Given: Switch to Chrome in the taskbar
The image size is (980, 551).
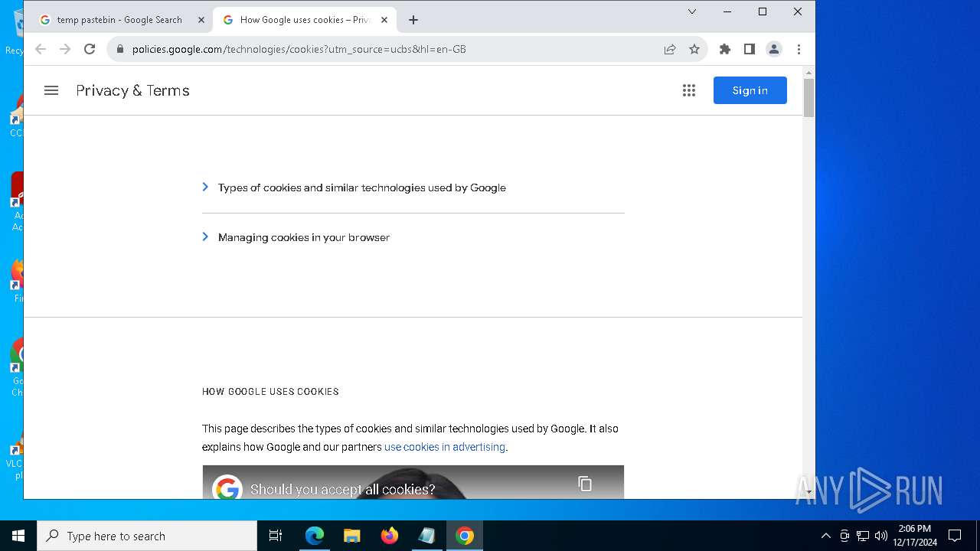Looking at the screenshot, I should 465,536.
